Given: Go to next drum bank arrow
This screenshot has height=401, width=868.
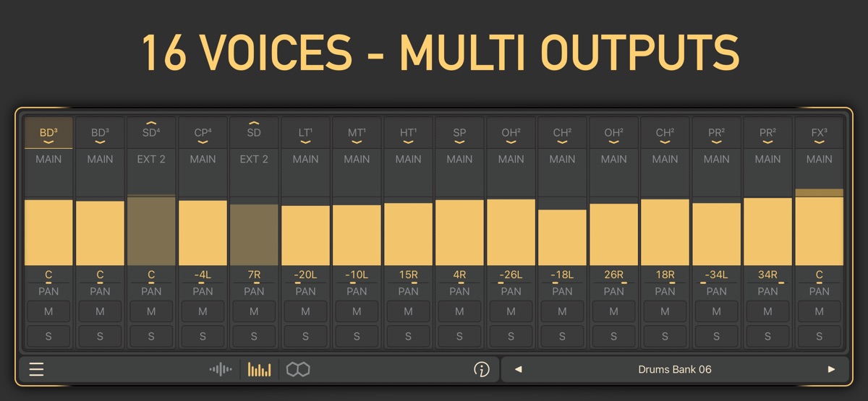Looking at the screenshot, I should 831,370.
